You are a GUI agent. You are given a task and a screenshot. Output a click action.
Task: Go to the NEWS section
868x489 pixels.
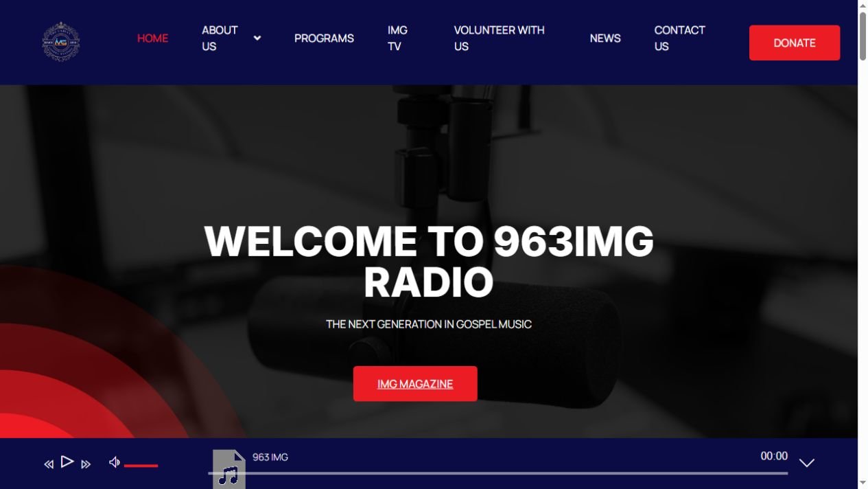point(605,38)
